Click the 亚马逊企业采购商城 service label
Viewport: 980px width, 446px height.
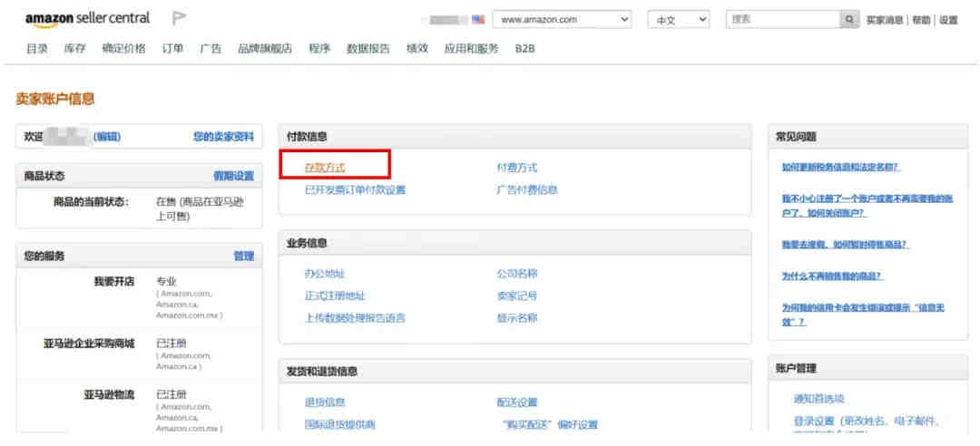click(89, 344)
